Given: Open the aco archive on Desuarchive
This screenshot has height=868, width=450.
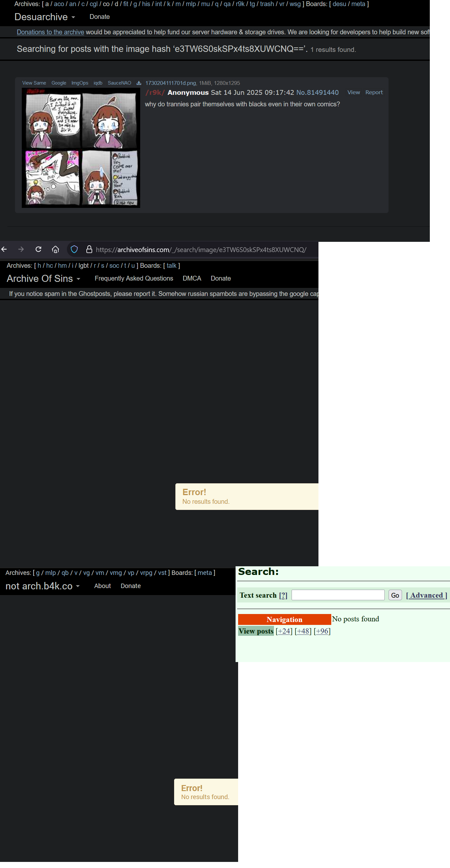Looking at the screenshot, I should point(59,4).
